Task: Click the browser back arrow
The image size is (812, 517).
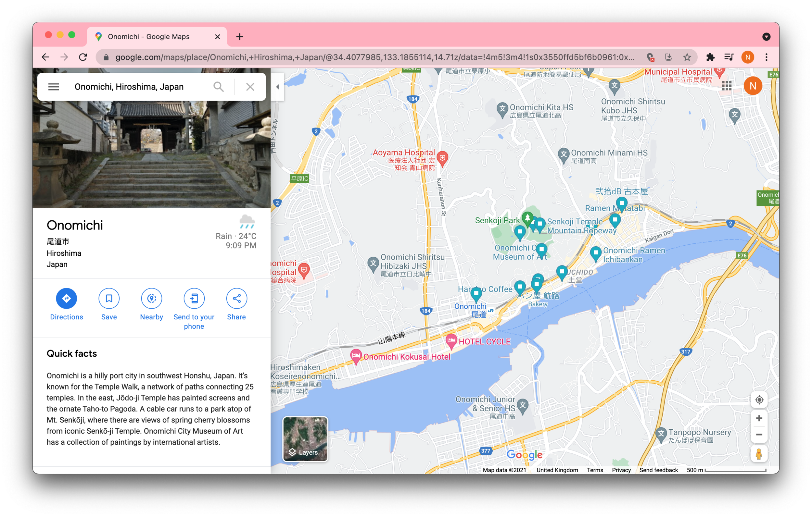Action: click(45, 57)
